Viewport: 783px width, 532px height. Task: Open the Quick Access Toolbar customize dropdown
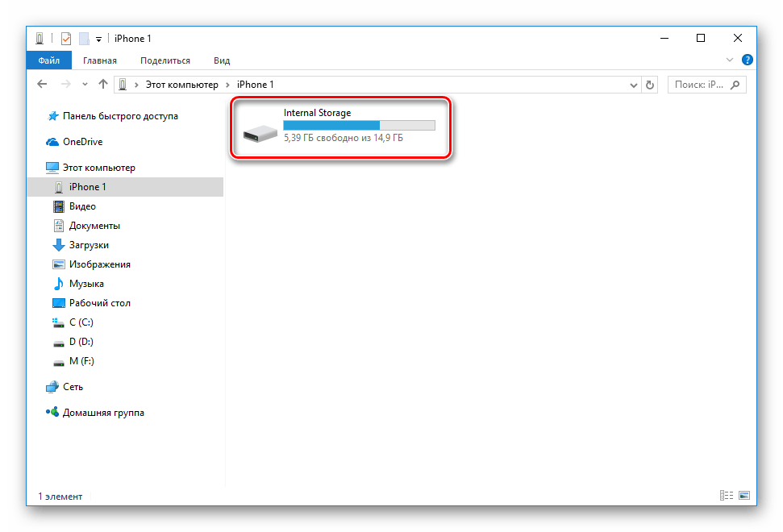tap(98, 39)
